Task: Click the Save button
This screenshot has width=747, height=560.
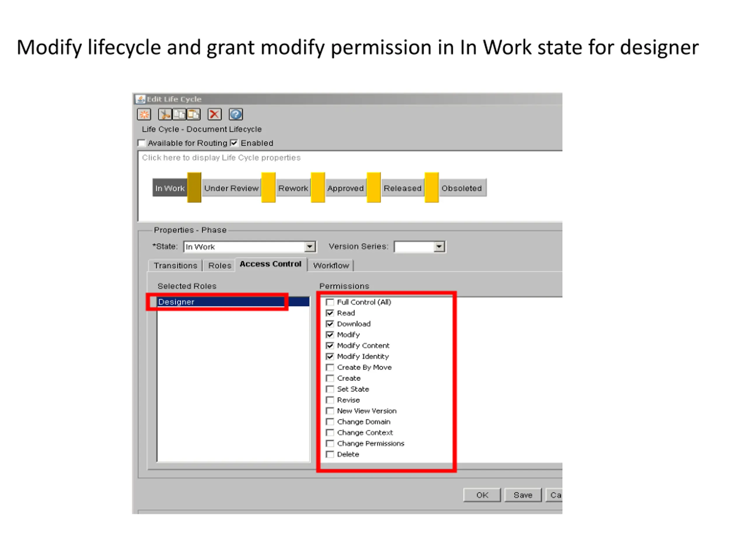Action: 523,495
